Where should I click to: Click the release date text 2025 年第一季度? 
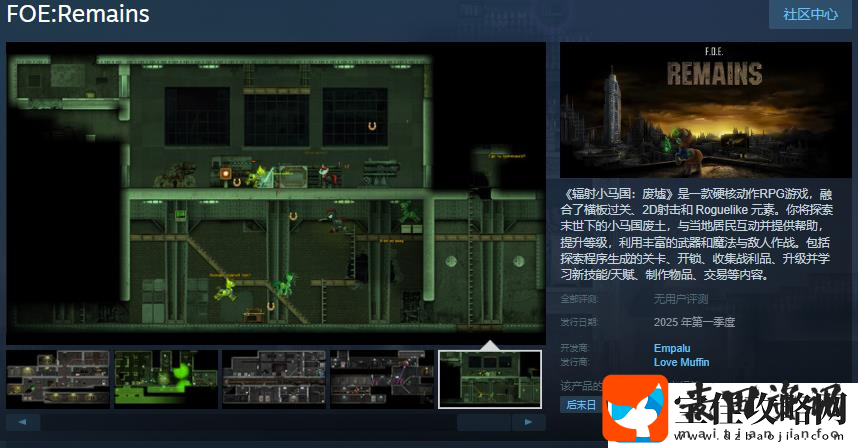pyautogui.click(x=694, y=322)
